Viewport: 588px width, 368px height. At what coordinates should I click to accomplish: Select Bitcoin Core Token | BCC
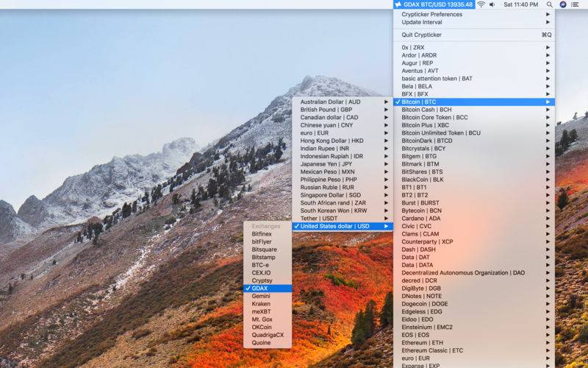tap(474, 117)
